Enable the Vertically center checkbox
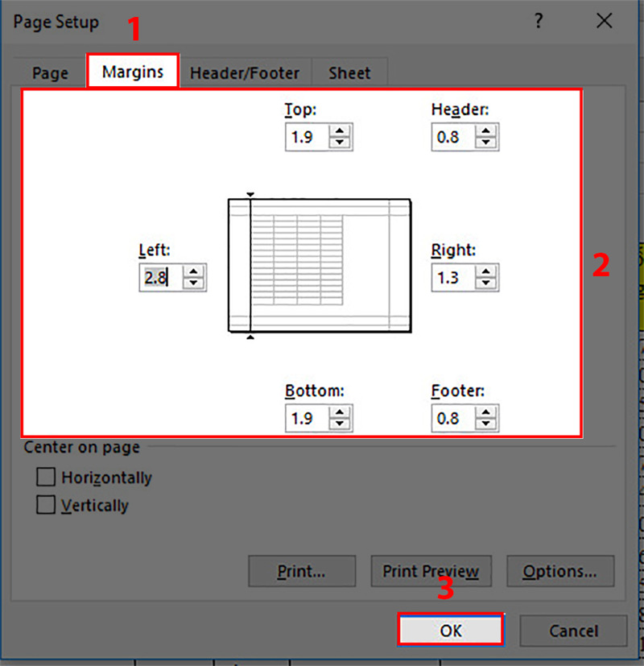Viewport: 644px width, 666px height. (x=47, y=506)
